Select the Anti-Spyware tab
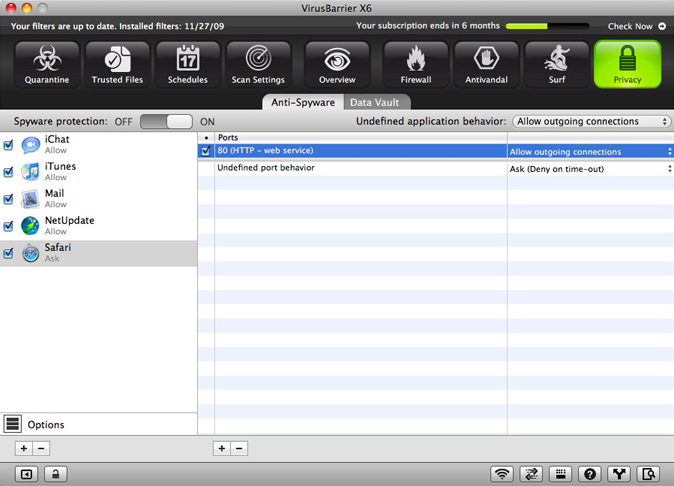The image size is (674, 486). tap(303, 102)
